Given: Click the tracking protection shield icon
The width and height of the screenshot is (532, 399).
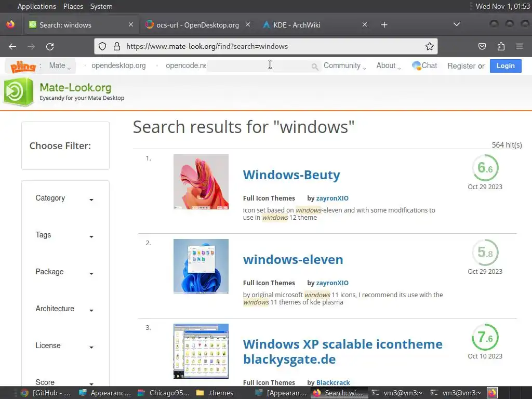Looking at the screenshot, I should pos(102,46).
